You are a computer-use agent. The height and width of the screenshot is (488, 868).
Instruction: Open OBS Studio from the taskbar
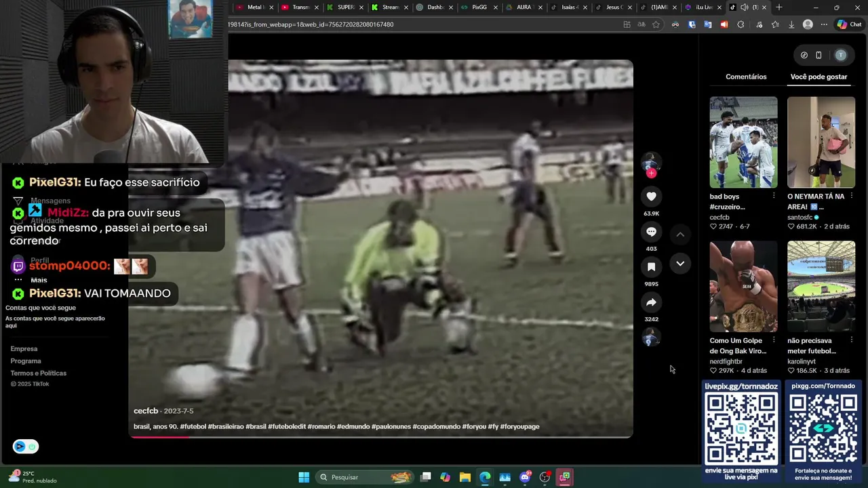click(x=545, y=477)
